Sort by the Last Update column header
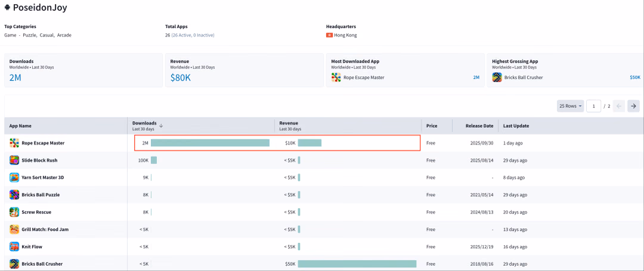The width and height of the screenshot is (644, 271). (x=516, y=126)
